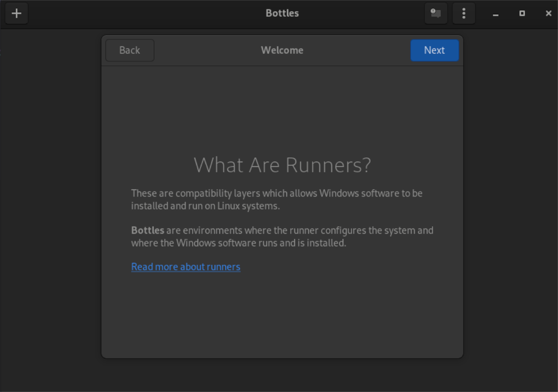The width and height of the screenshot is (558, 392).
Task: Go back in the Welcome dialog
Action: (130, 50)
